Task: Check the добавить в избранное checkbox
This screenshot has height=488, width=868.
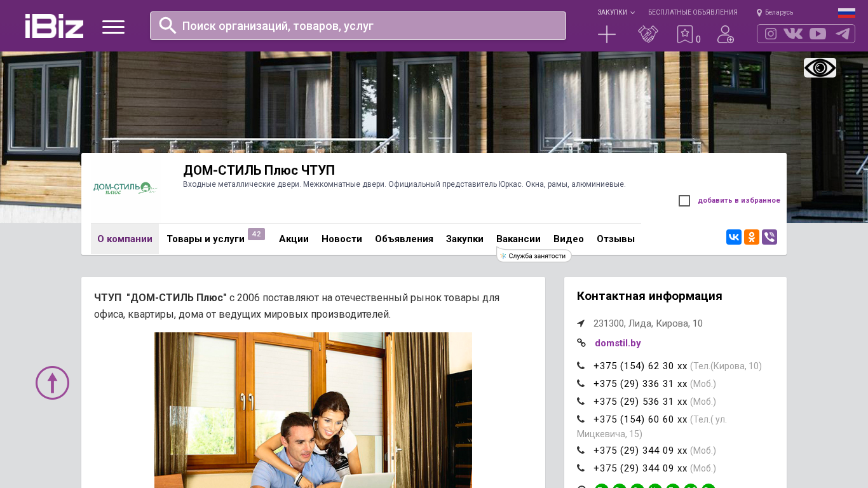Action: (x=684, y=201)
